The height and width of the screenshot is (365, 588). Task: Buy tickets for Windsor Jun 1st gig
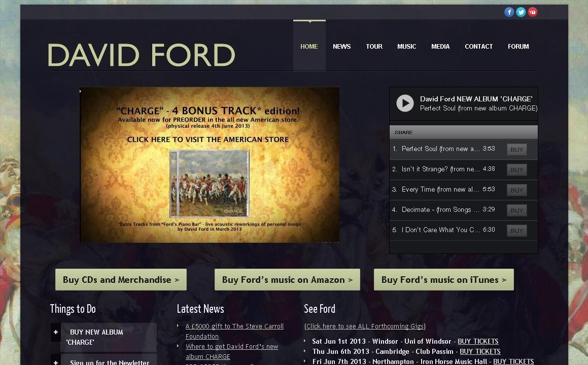pos(478,341)
